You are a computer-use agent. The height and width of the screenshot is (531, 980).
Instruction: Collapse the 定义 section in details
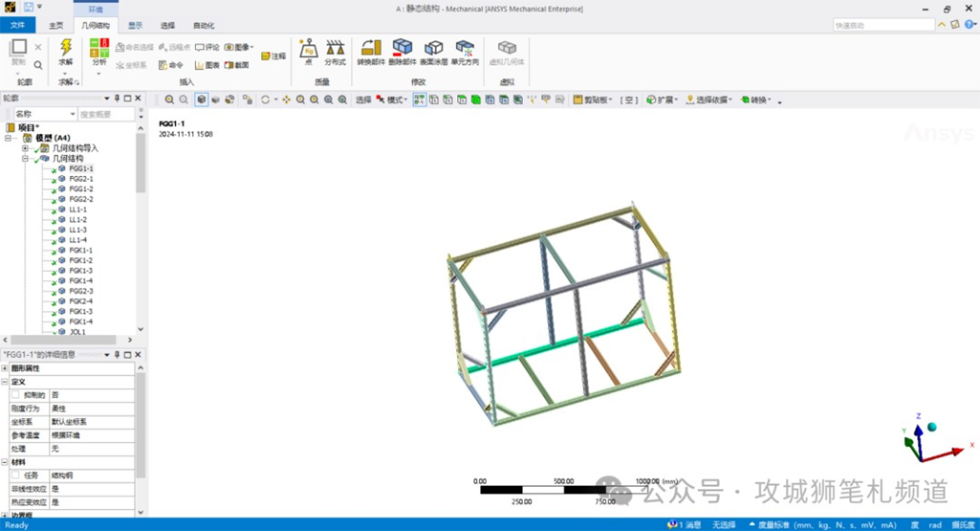5,382
